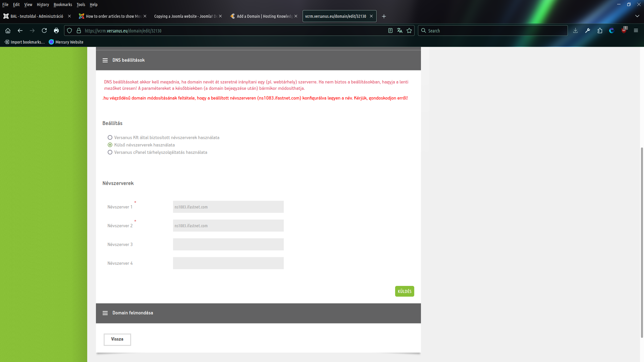644x362 pixels.
Task: Open the downloads panel icon
Action: click(576, 31)
